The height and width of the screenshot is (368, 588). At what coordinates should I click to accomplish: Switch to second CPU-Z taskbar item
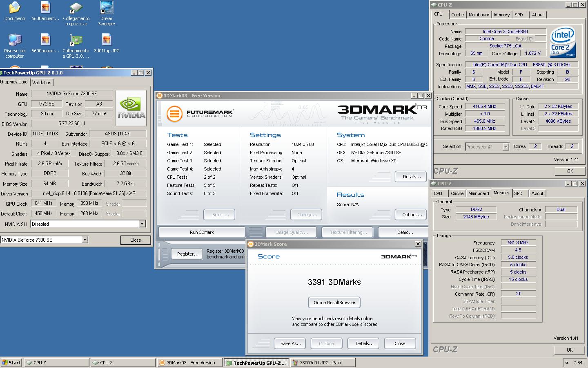pos(122,363)
